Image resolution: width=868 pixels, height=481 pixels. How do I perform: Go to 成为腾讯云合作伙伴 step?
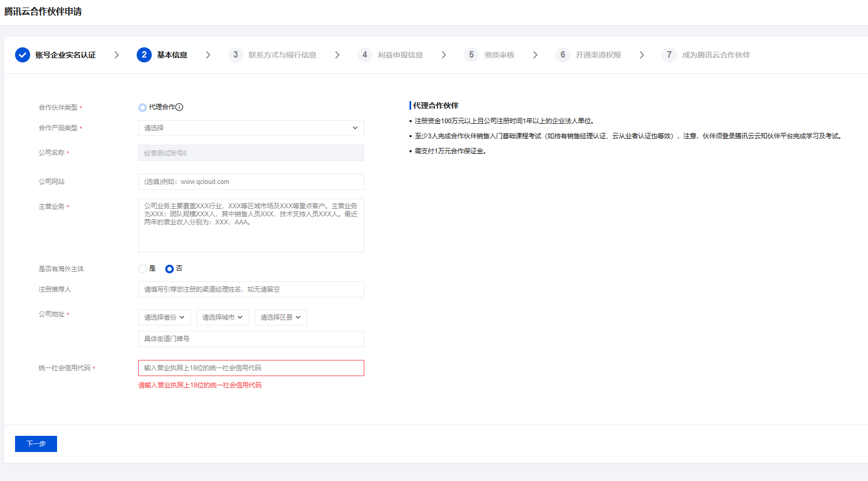(716, 55)
